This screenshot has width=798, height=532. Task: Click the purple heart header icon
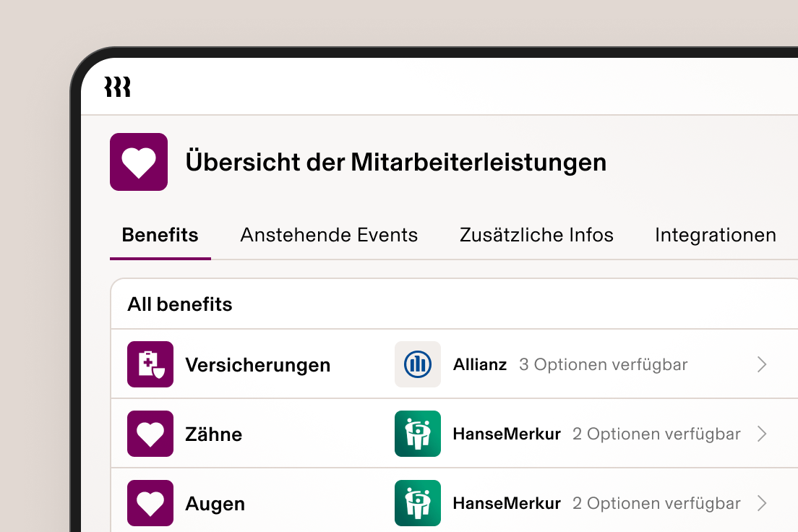(x=139, y=162)
